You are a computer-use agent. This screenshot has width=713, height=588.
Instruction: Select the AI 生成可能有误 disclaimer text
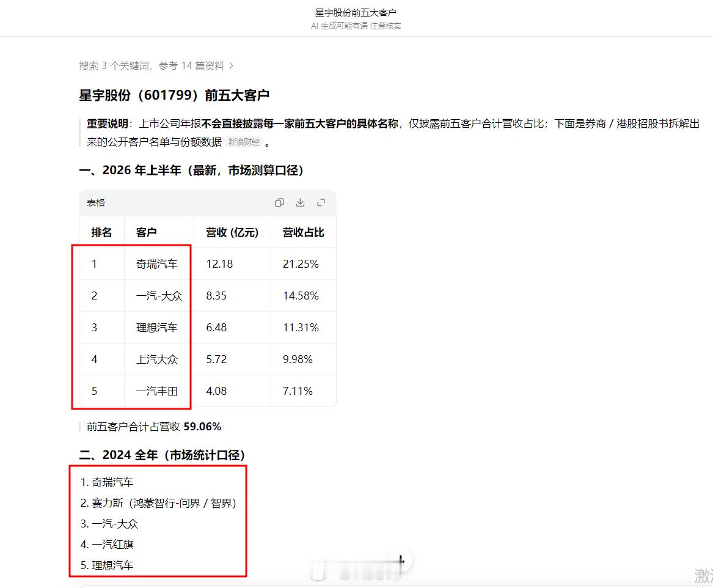[x=356, y=26]
